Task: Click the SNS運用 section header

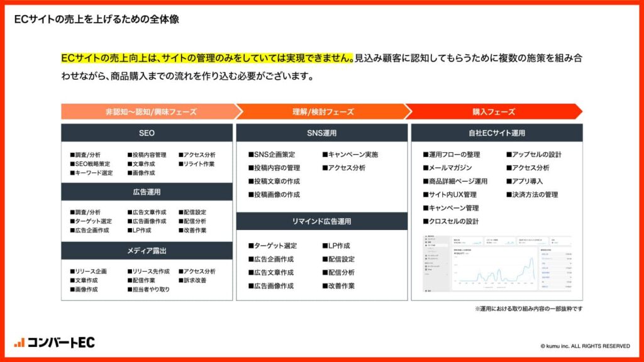Action: (x=321, y=133)
